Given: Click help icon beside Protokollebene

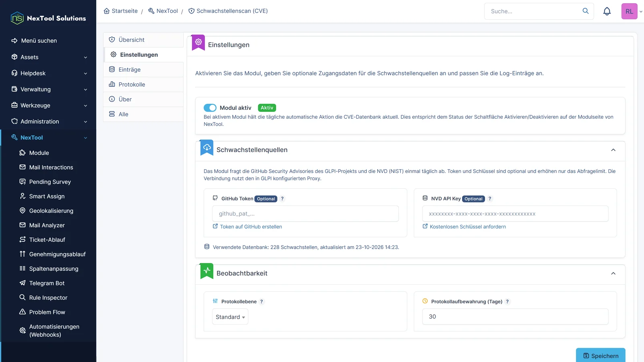Looking at the screenshot, I should (262, 302).
